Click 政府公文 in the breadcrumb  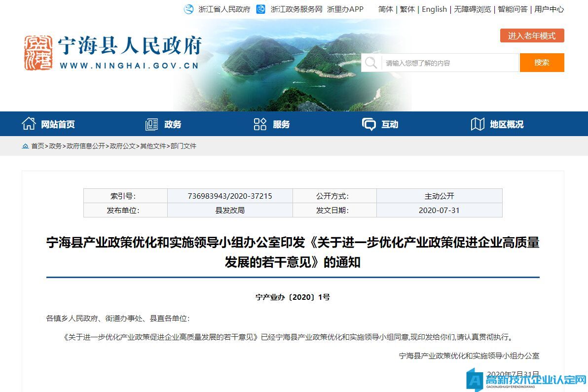[x=123, y=146]
